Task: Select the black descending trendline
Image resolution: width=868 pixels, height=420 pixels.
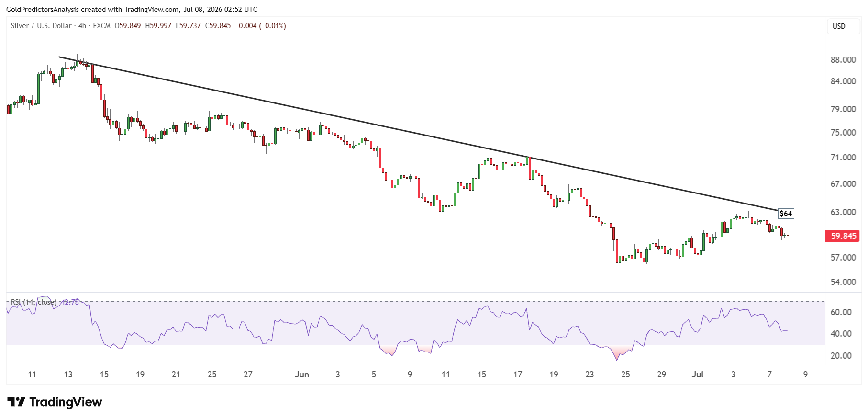Action: pos(419,134)
